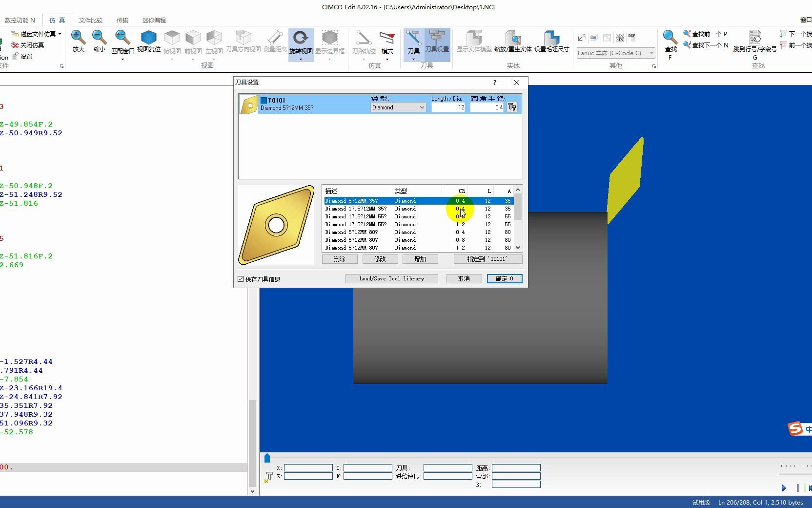Viewport: 812px width, 508px height.
Task: Click the 模式 mode icon
Action: pos(387,38)
